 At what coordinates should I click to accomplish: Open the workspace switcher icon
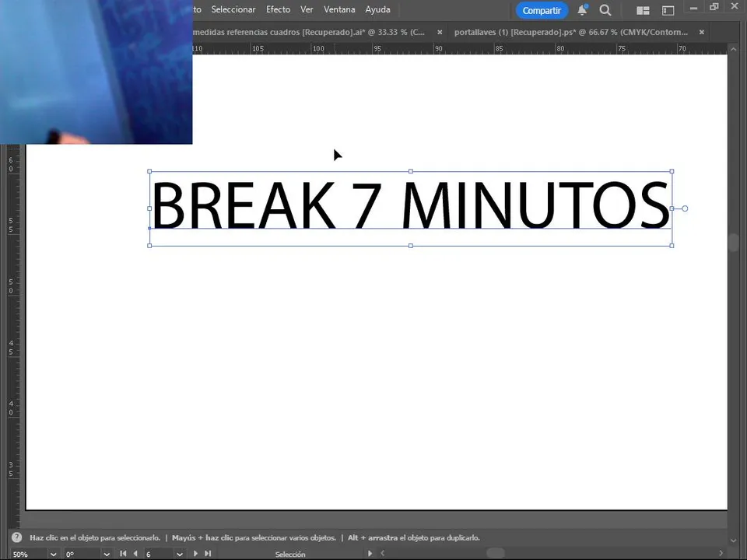point(668,10)
